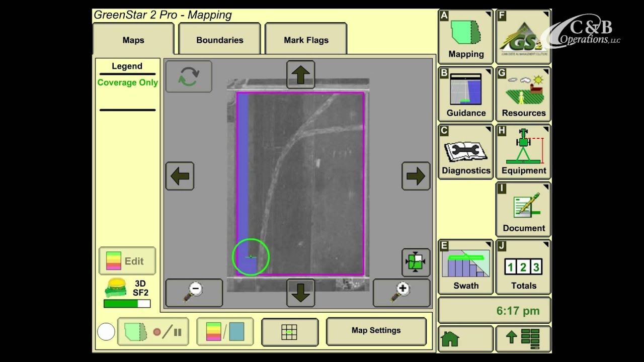Screen dimensions: 644x362
Task: Click the white recording status circle
Action: tap(106, 332)
